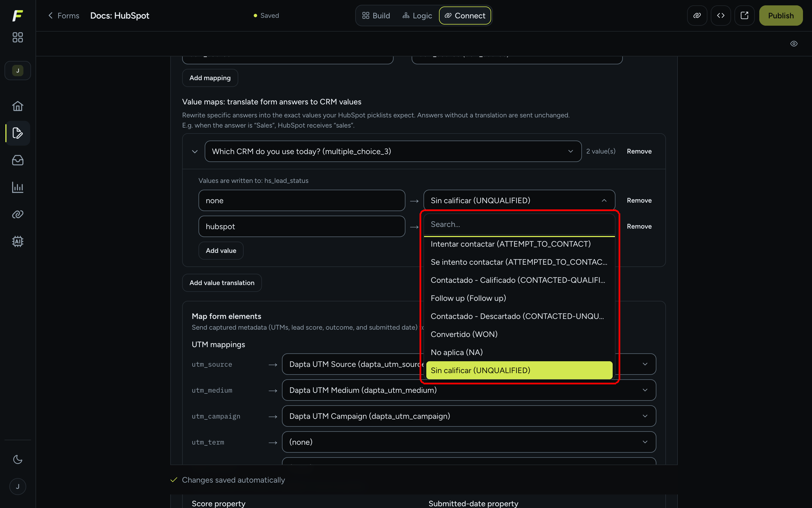Open the AI chip sidebar icon
The image size is (812, 508).
coord(17,241)
